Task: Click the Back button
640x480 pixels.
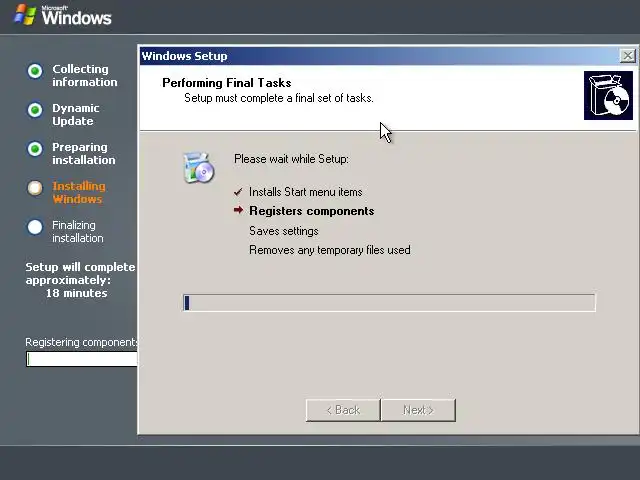Action: coord(343,410)
